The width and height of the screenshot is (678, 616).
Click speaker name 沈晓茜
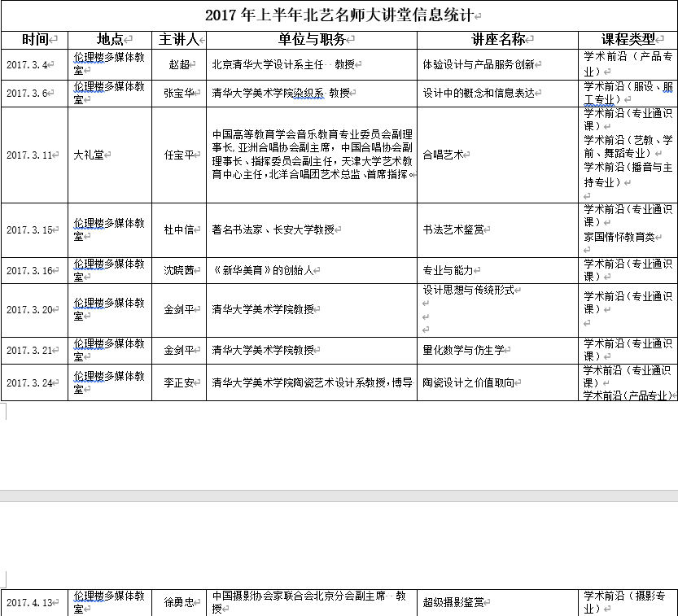(x=179, y=270)
